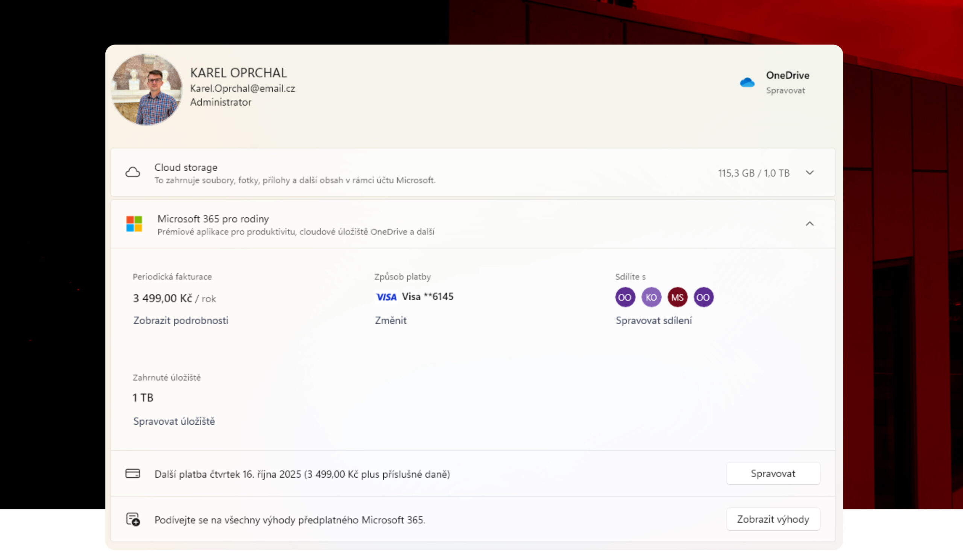
Task: Open the KO shared member avatar
Action: coord(651,297)
